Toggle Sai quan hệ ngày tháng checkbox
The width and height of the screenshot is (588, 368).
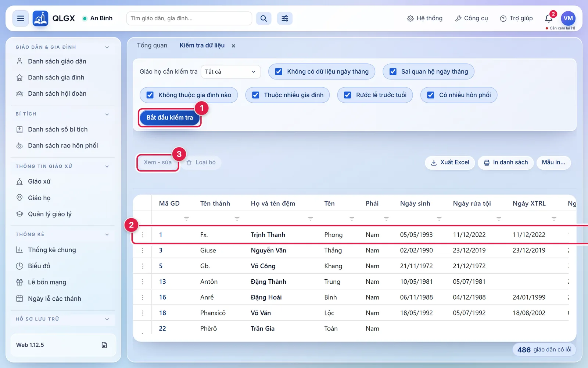point(393,72)
